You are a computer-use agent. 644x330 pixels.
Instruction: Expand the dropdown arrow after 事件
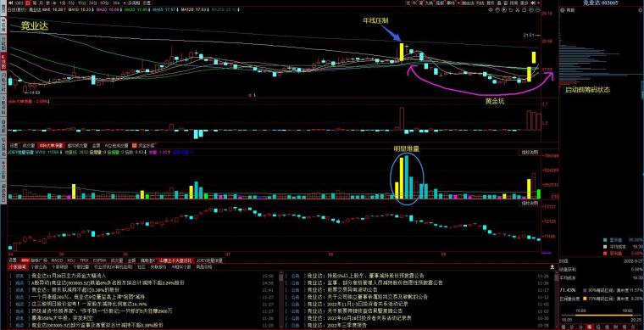[x=458, y=3]
